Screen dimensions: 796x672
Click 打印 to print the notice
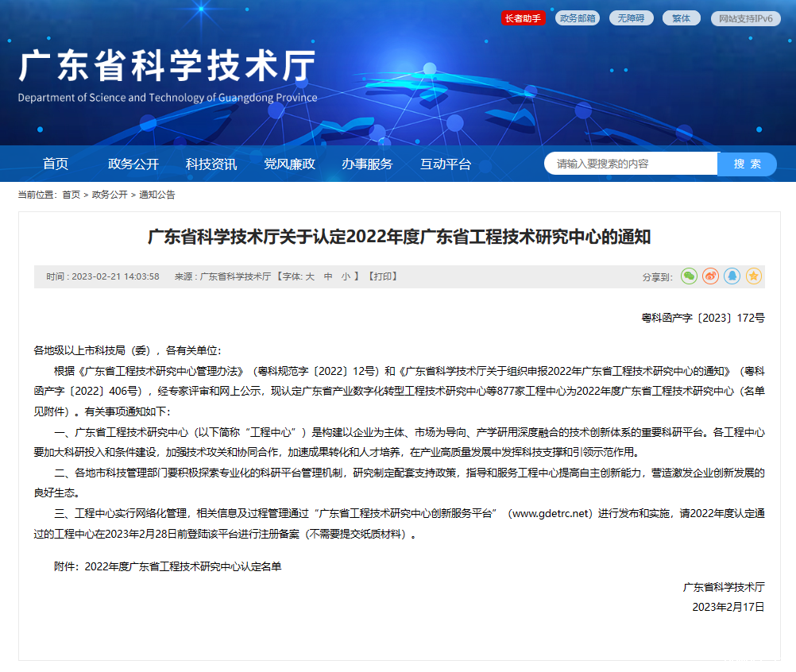pos(382,276)
